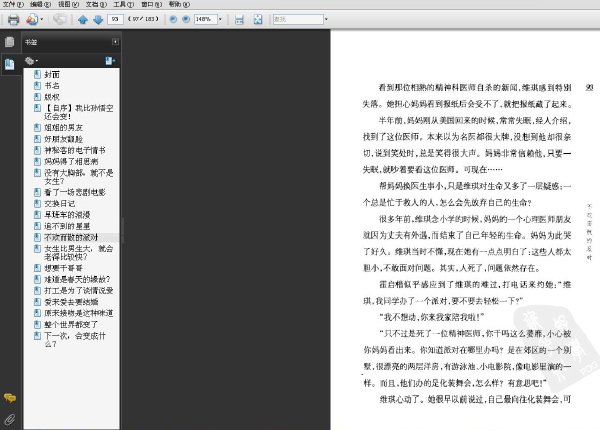Open the 帮助 (Help) menu
The height and width of the screenshot is (430, 600).
[x=179, y=4]
